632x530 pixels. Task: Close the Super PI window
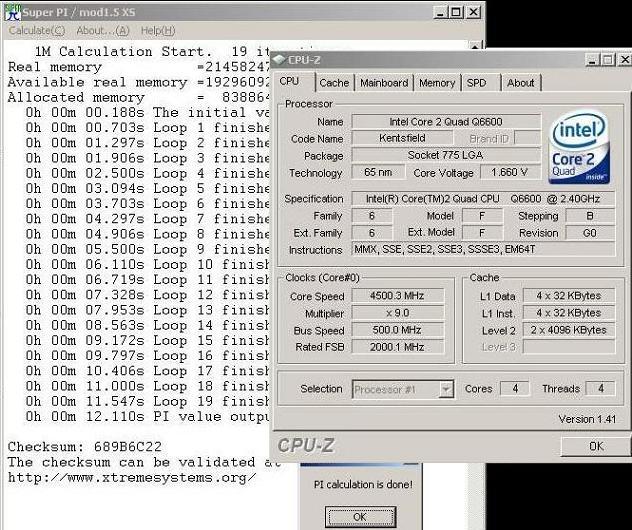[x=473, y=12]
